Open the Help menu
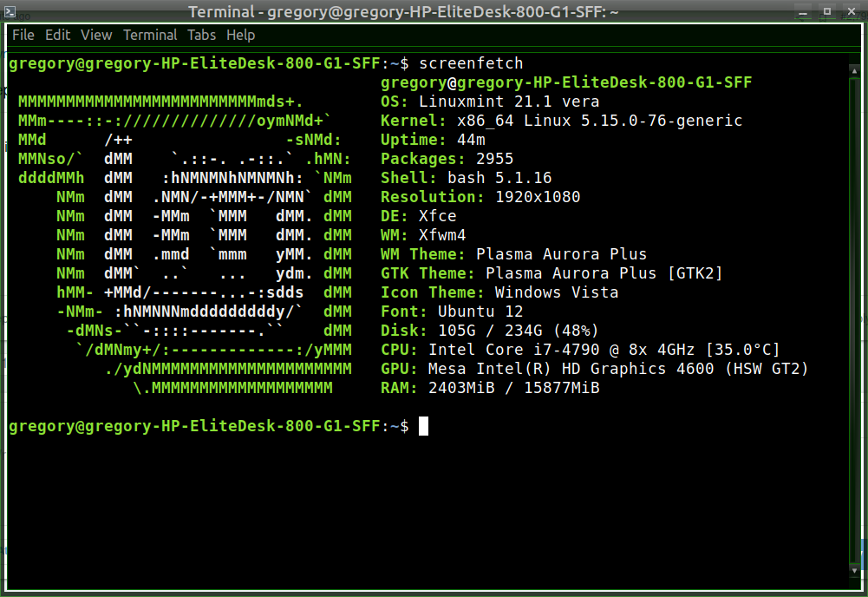 click(x=241, y=35)
